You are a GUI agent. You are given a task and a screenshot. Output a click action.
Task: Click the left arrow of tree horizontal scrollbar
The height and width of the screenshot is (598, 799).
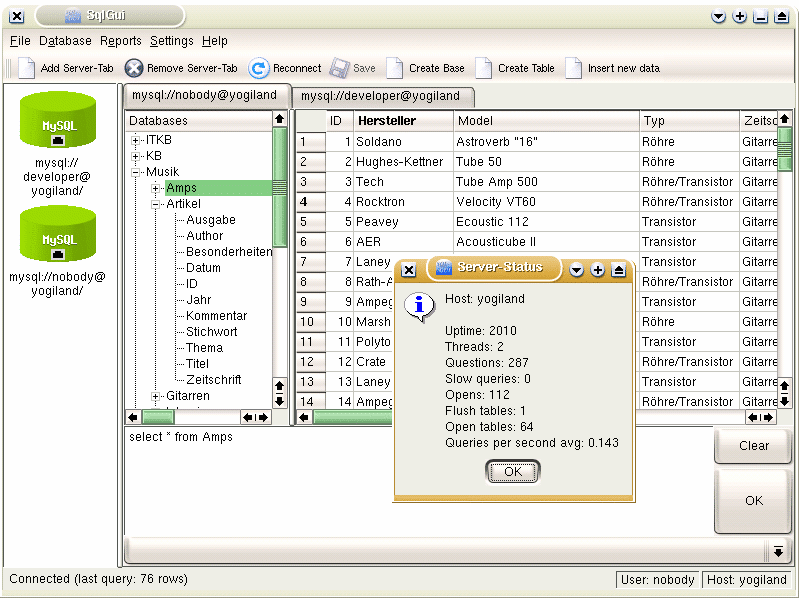click(133, 418)
